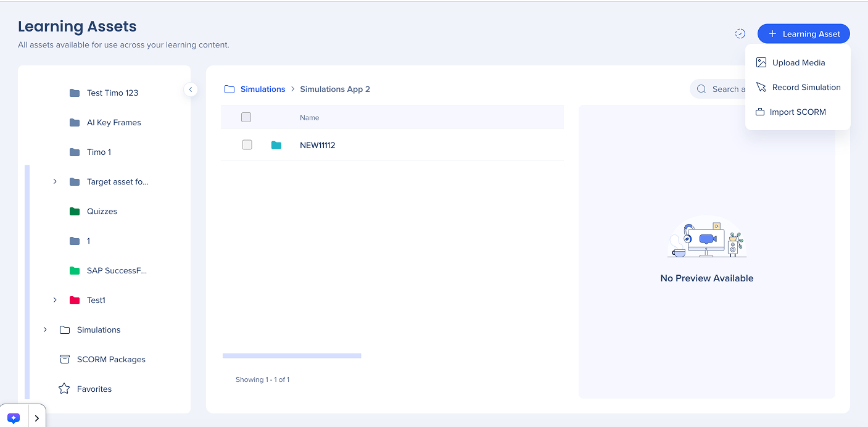Expand the Test1 folder chevron
868x427 pixels.
pos(55,301)
